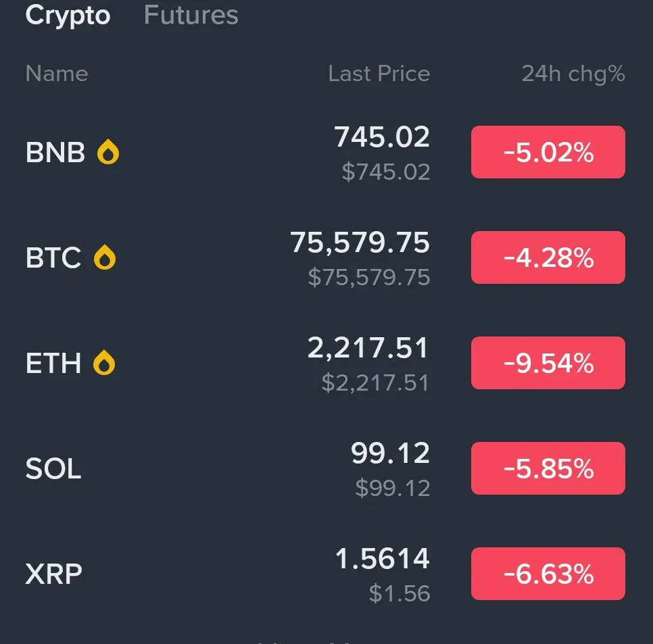
Task: Sort by Last Price column header
Action: pyautogui.click(x=379, y=74)
